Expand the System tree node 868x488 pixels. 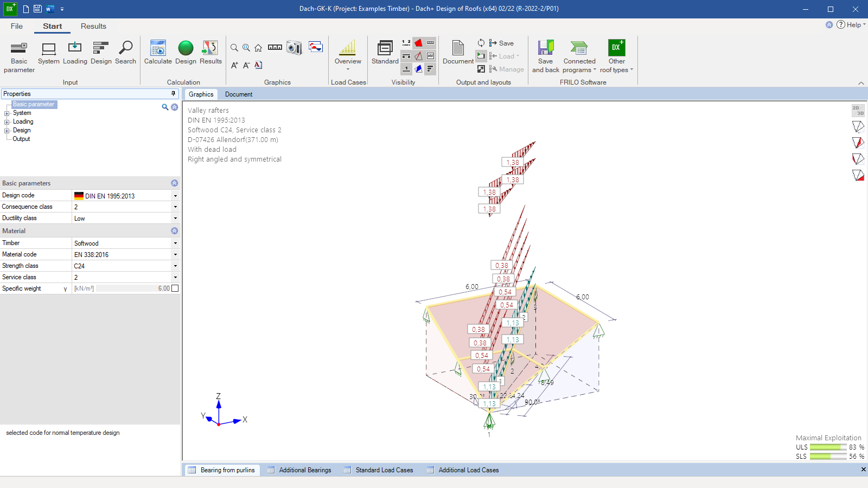(x=7, y=113)
